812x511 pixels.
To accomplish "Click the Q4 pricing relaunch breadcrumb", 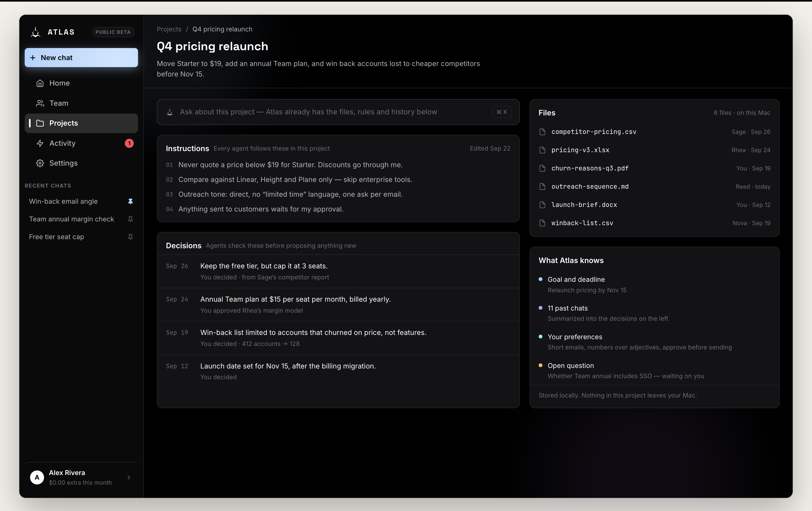I will (222, 29).
